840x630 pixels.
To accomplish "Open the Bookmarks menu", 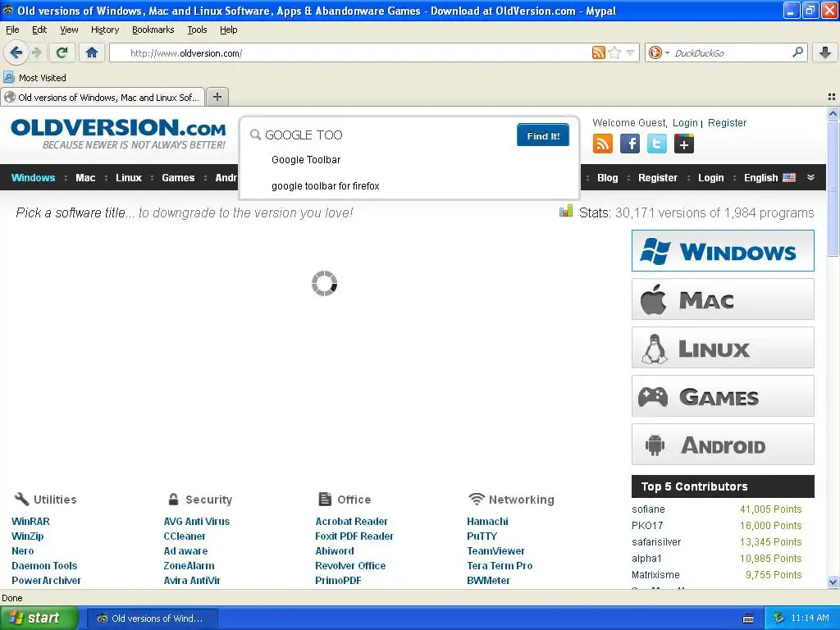I will (153, 30).
